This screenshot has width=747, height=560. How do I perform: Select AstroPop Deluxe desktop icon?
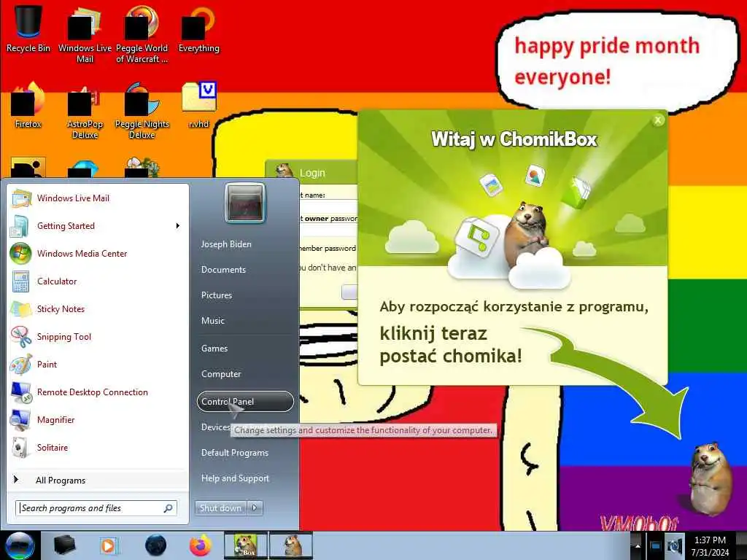[85, 112]
